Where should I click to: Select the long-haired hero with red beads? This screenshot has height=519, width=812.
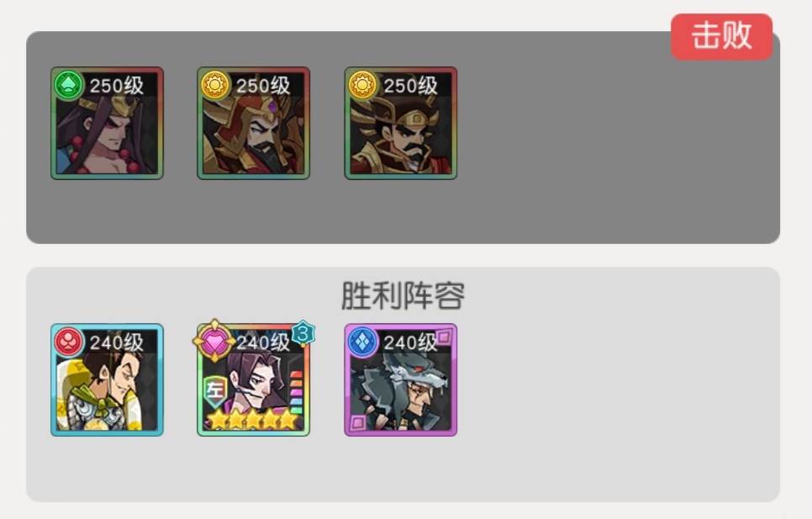pyautogui.click(x=108, y=124)
